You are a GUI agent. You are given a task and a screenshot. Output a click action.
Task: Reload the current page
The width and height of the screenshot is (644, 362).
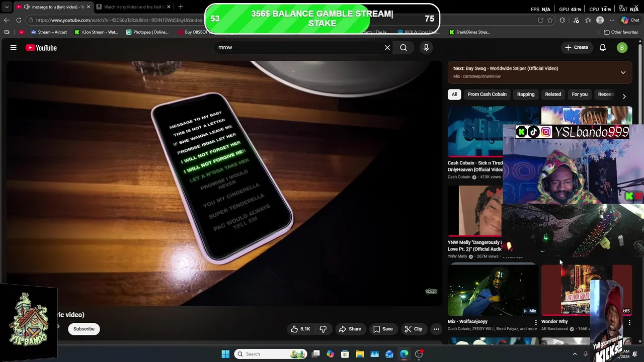pos(19,20)
